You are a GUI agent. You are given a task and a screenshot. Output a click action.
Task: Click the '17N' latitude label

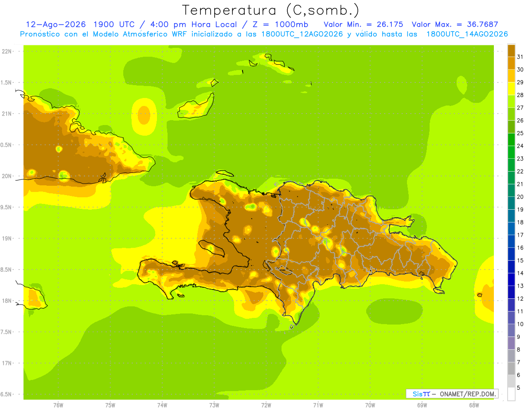[8, 363]
